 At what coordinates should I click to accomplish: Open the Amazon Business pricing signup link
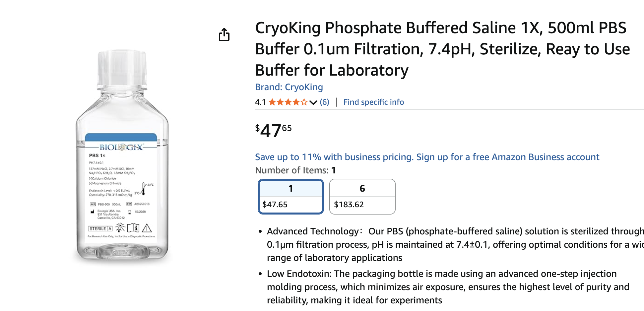[427, 157]
